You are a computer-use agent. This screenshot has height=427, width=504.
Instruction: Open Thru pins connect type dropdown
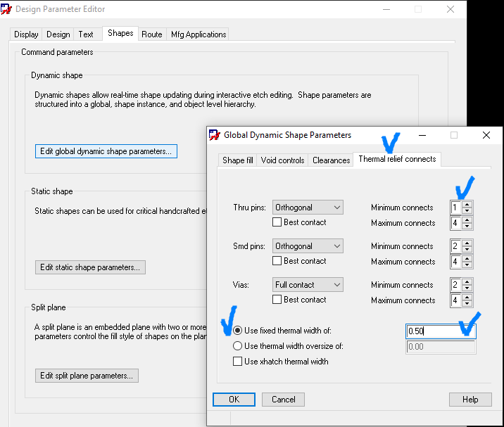click(x=308, y=208)
